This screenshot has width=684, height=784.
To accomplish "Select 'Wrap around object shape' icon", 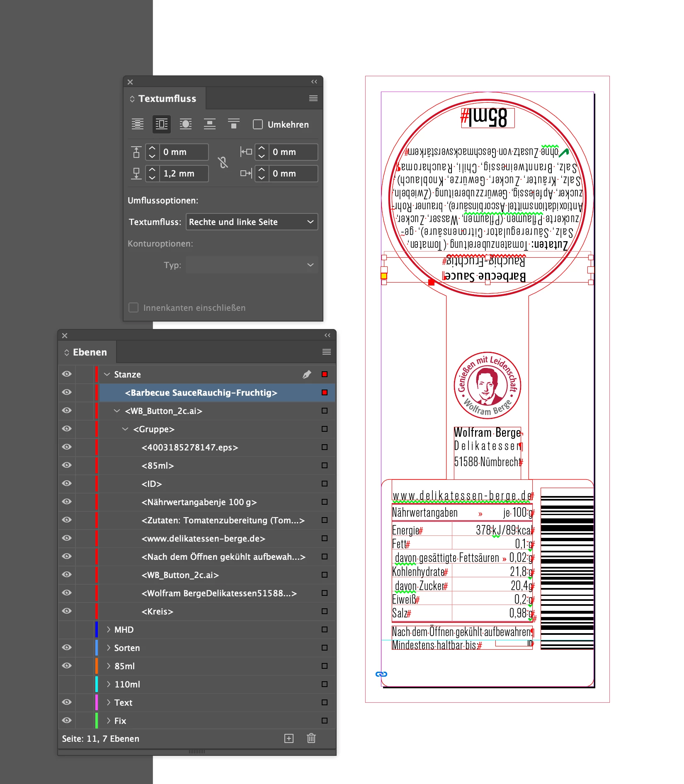I will (x=186, y=124).
